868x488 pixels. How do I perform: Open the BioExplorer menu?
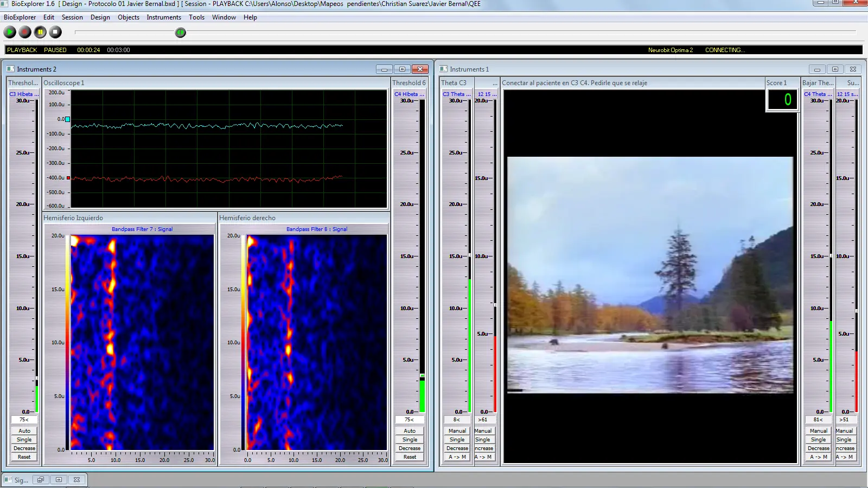(20, 17)
